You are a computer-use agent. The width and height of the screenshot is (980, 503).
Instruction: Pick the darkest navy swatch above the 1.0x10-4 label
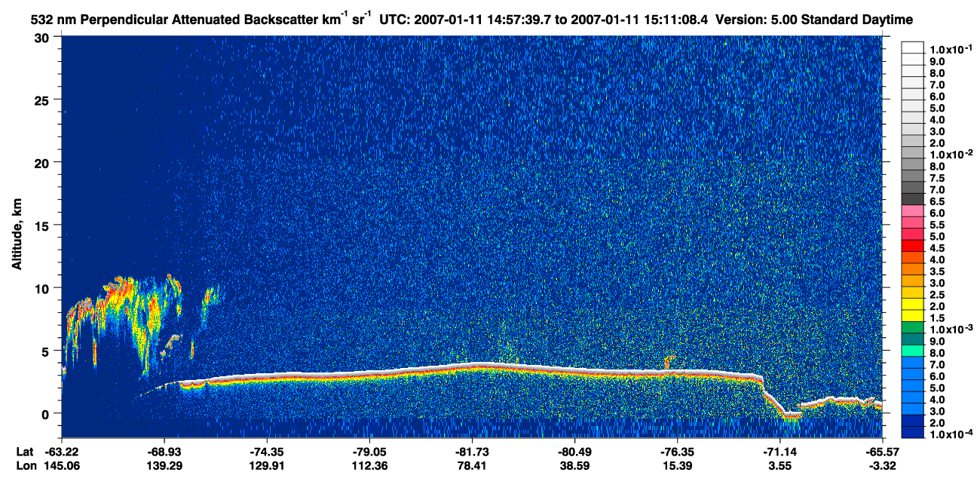click(x=913, y=433)
